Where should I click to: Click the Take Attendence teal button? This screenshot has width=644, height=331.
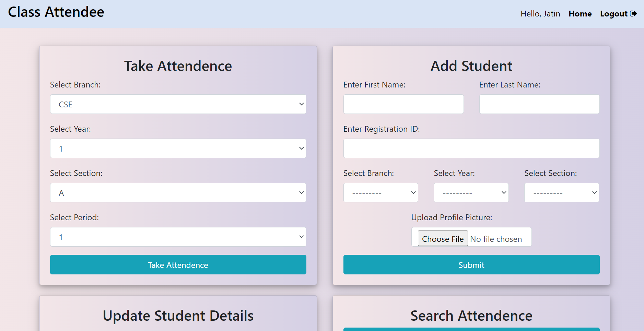[178, 265]
